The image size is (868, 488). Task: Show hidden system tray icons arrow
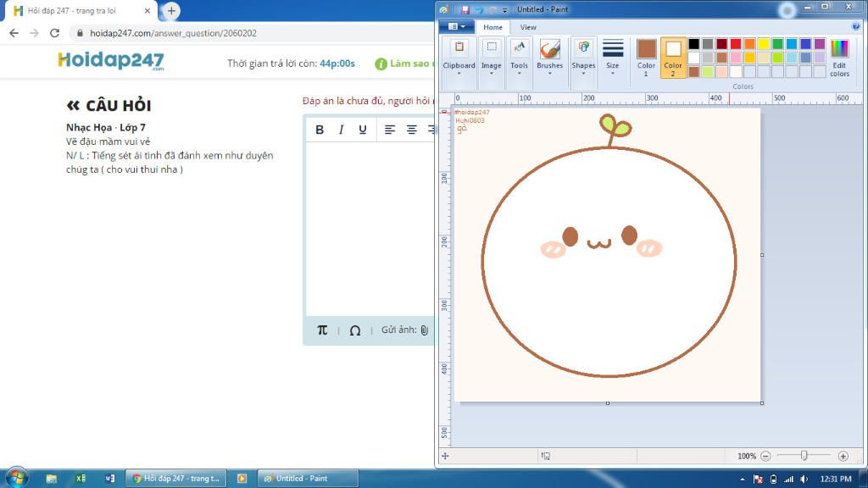743,480
